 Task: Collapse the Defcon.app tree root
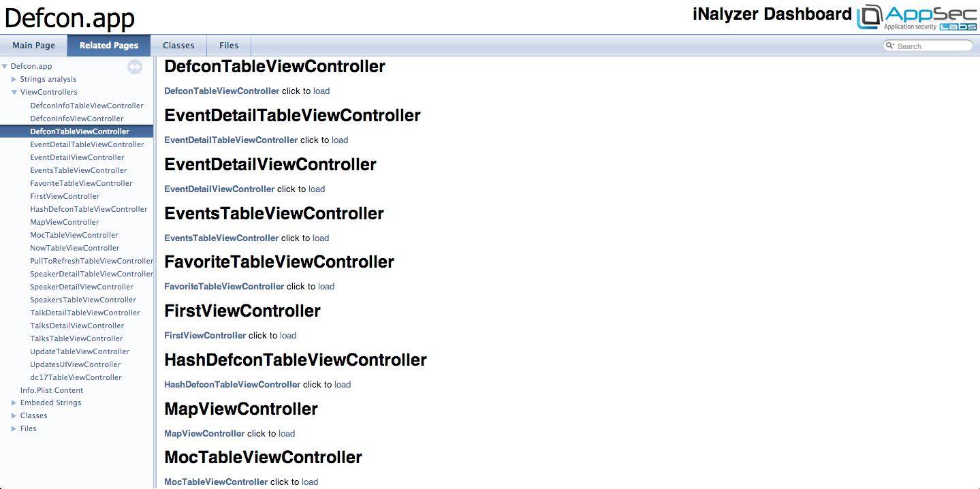(x=5, y=67)
